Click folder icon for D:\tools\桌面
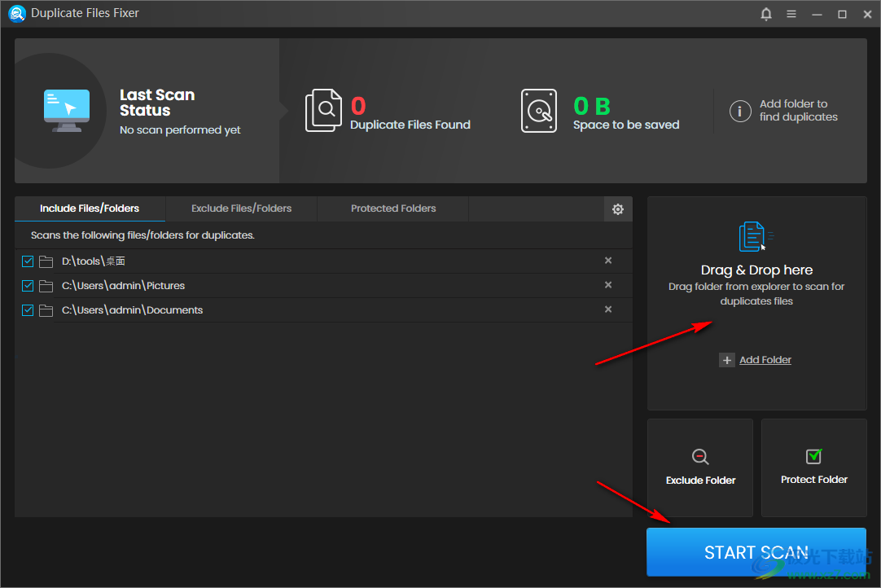Image resolution: width=881 pixels, height=588 pixels. tap(46, 261)
